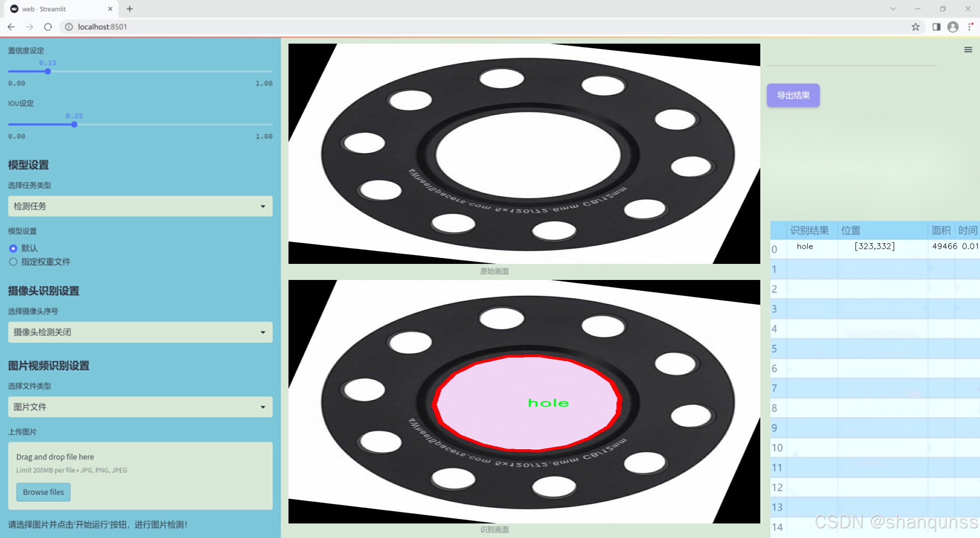Open a new browser tab
Image resolution: width=980 pixels, height=538 pixels.
[130, 9]
